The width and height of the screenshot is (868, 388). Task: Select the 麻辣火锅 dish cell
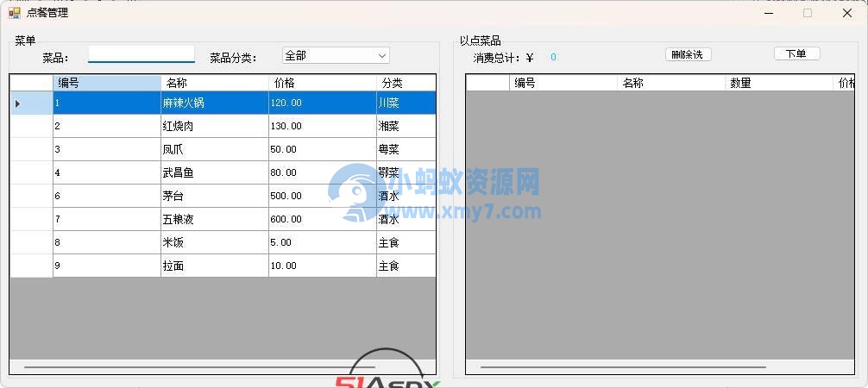(215, 103)
